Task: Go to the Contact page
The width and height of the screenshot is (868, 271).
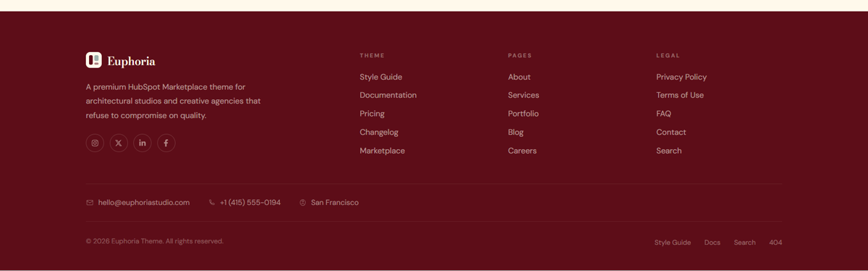Action: (671, 132)
